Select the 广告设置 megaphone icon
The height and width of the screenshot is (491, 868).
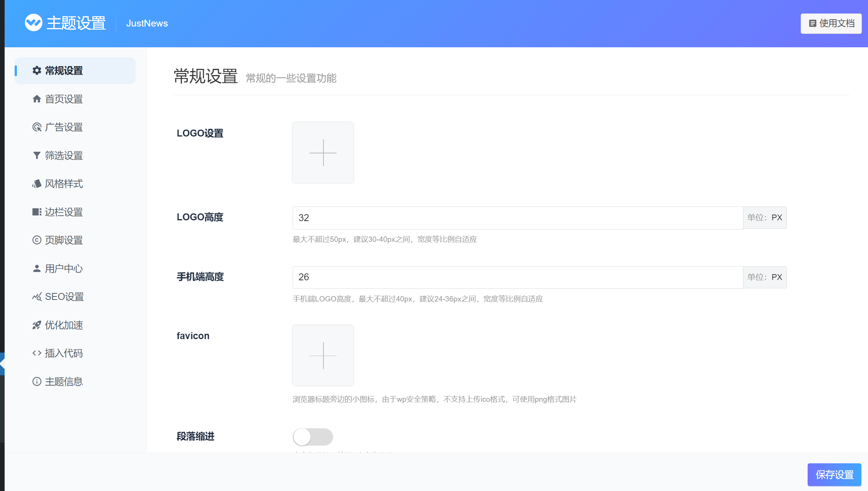pos(37,127)
